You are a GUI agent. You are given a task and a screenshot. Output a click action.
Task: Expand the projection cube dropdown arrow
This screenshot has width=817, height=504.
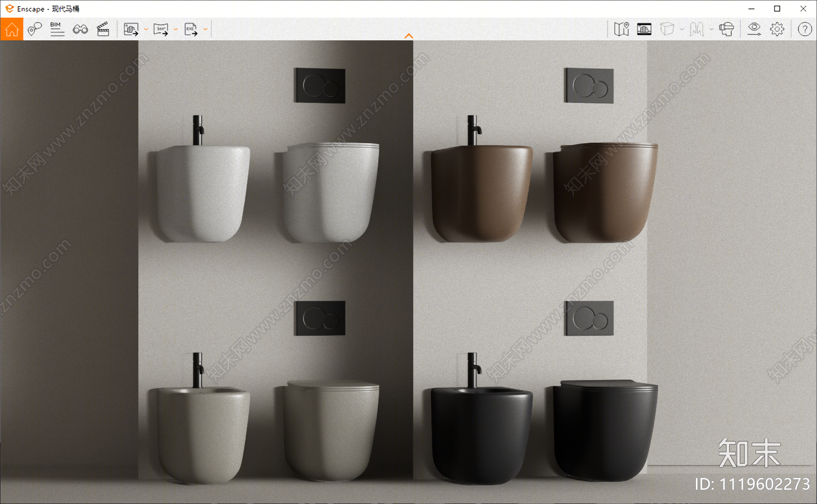point(682,29)
